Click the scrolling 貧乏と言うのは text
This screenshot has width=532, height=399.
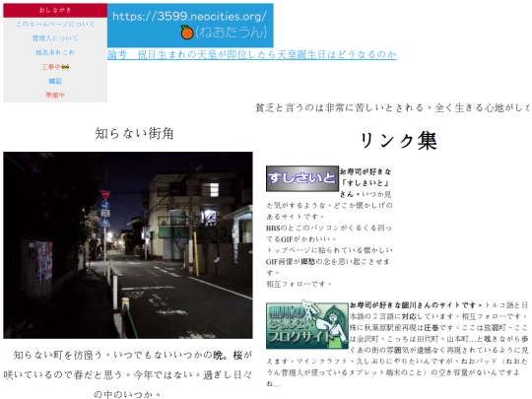pyautogui.click(x=392, y=108)
